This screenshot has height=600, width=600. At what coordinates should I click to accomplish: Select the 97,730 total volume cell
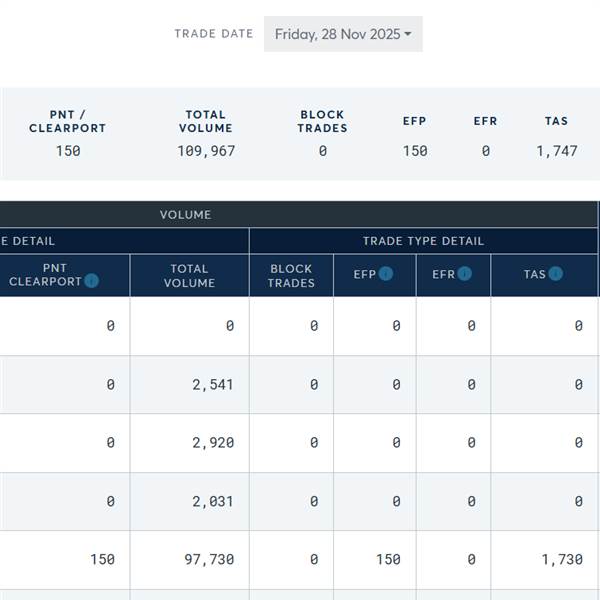[209, 559]
